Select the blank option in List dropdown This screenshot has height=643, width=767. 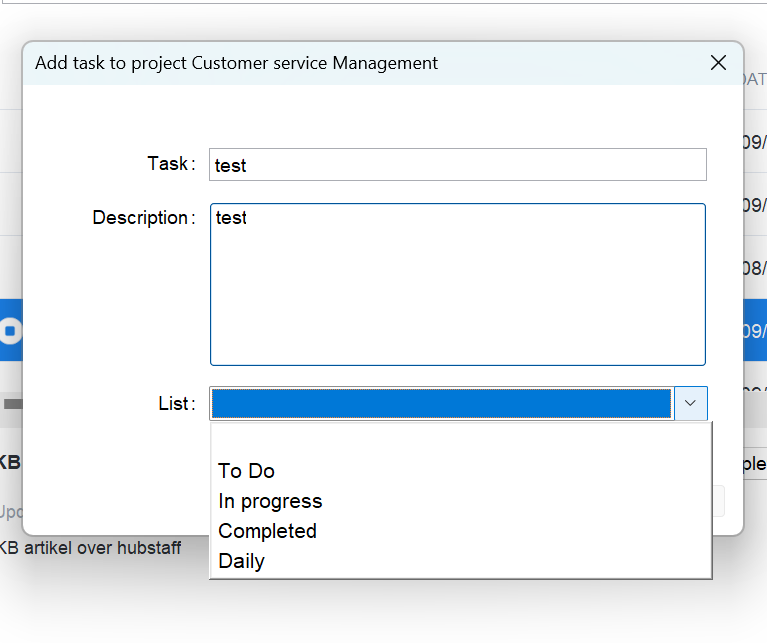tap(460, 440)
